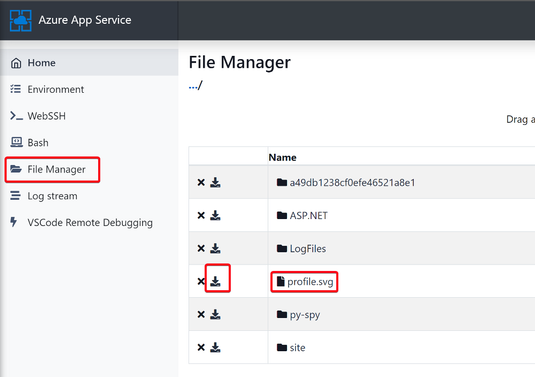Download the py-spy folder
535x377 pixels.
click(215, 315)
